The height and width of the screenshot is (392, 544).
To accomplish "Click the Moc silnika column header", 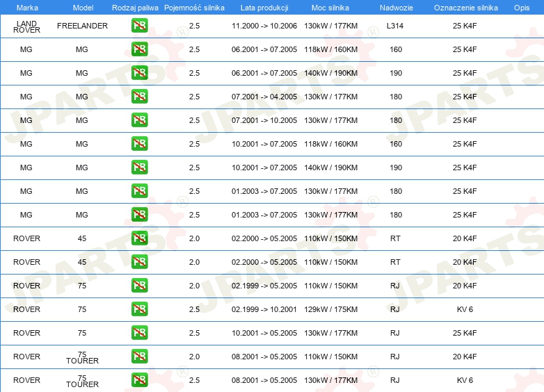I will [x=330, y=8].
